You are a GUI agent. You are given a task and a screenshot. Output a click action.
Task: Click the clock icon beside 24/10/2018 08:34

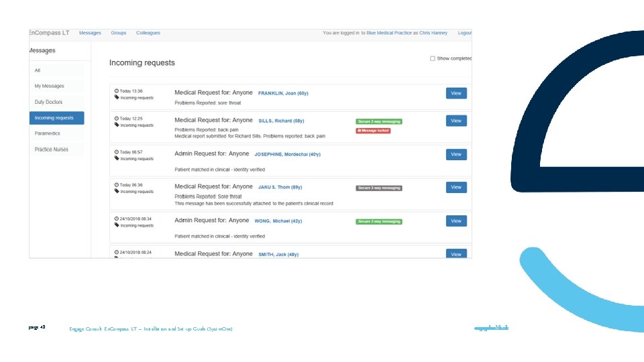(117, 219)
